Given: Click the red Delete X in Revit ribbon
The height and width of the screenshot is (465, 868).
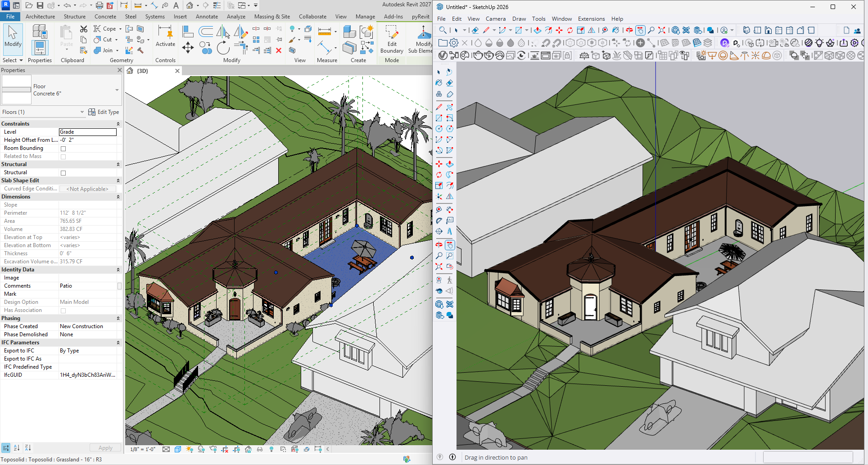Looking at the screenshot, I should pyautogui.click(x=279, y=50).
